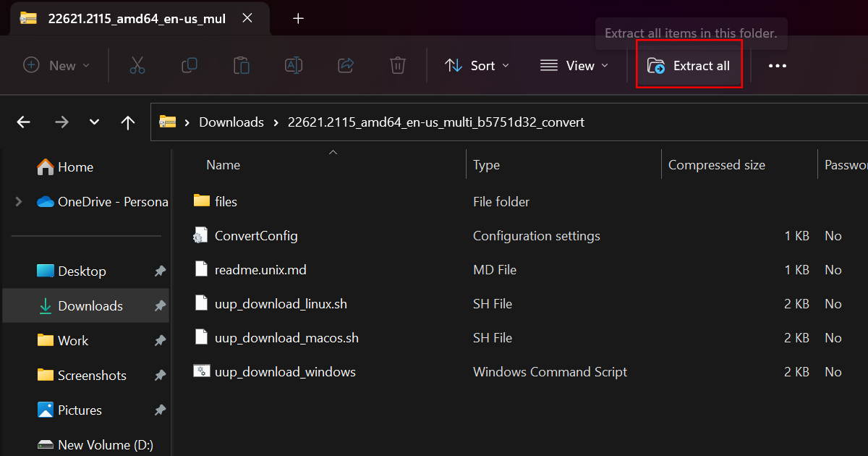This screenshot has width=868, height=456.
Task: Click Extract all button
Action: tap(689, 66)
